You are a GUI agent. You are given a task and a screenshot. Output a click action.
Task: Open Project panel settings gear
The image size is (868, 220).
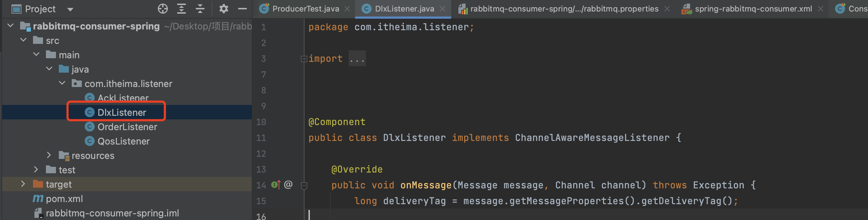point(223,9)
